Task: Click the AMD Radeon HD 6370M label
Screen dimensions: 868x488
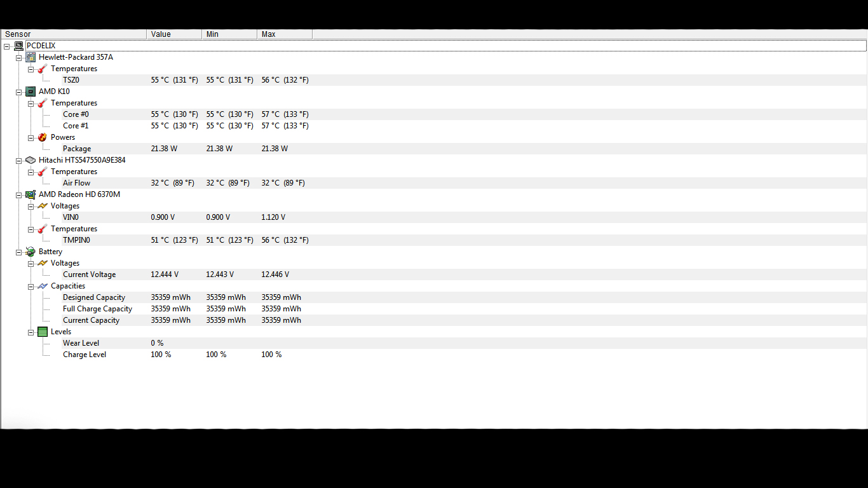Action: click(x=79, y=194)
